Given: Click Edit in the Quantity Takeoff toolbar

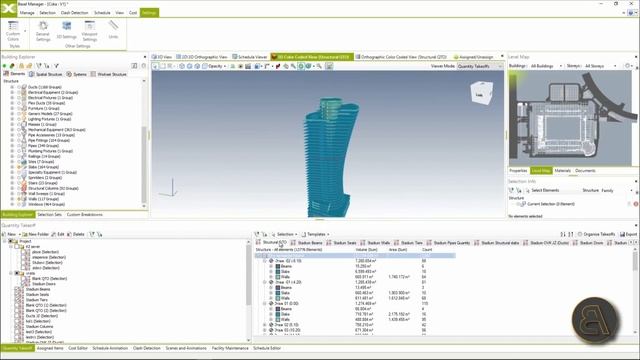Looking at the screenshot, I should (x=58, y=234).
